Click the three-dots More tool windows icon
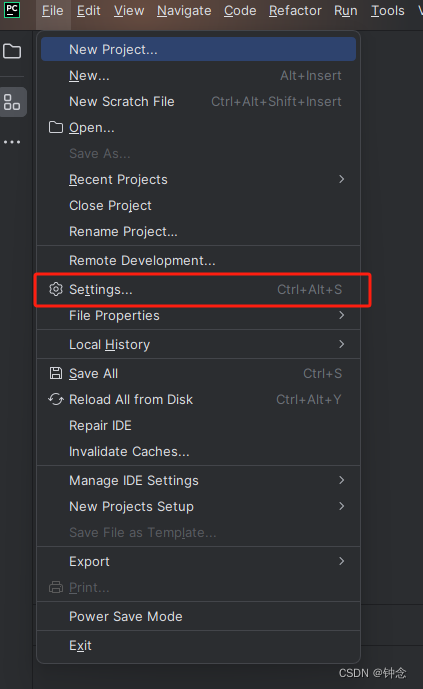423x689 pixels. [12, 142]
